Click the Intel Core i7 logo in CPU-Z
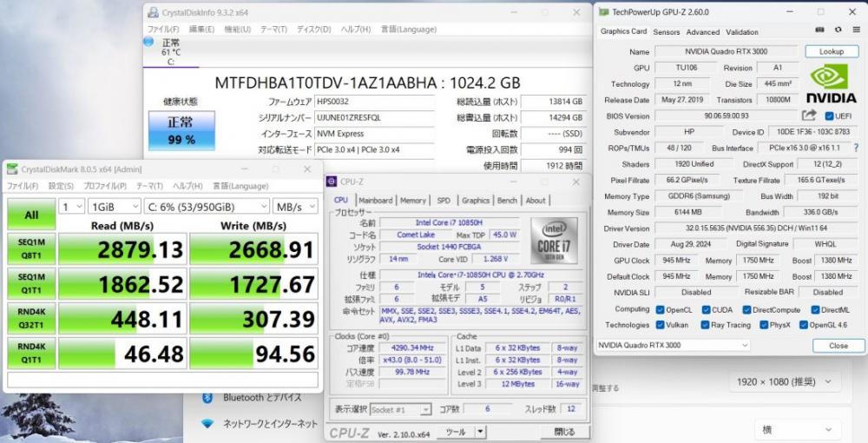The height and width of the screenshot is (443, 868). (x=554, y=239)
